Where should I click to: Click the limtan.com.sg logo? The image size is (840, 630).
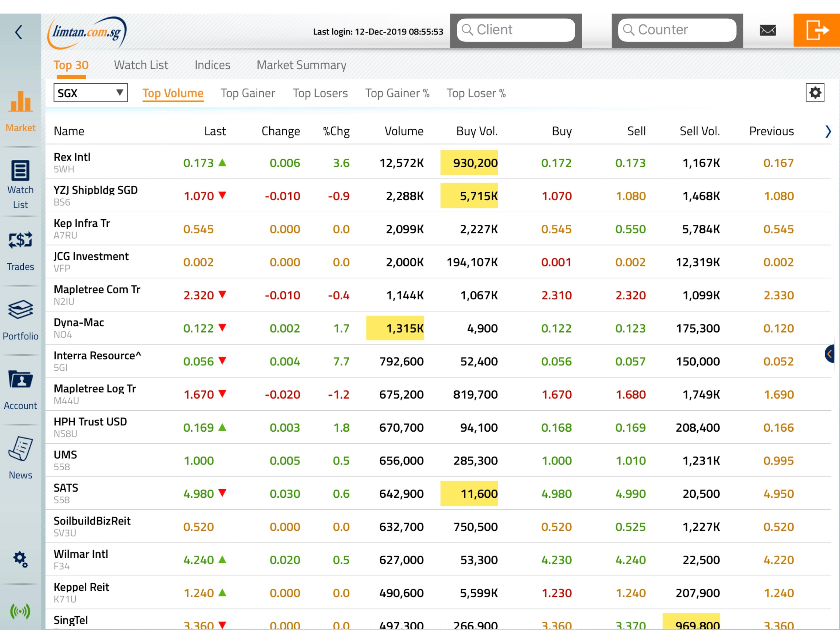[x=87, y=33]
